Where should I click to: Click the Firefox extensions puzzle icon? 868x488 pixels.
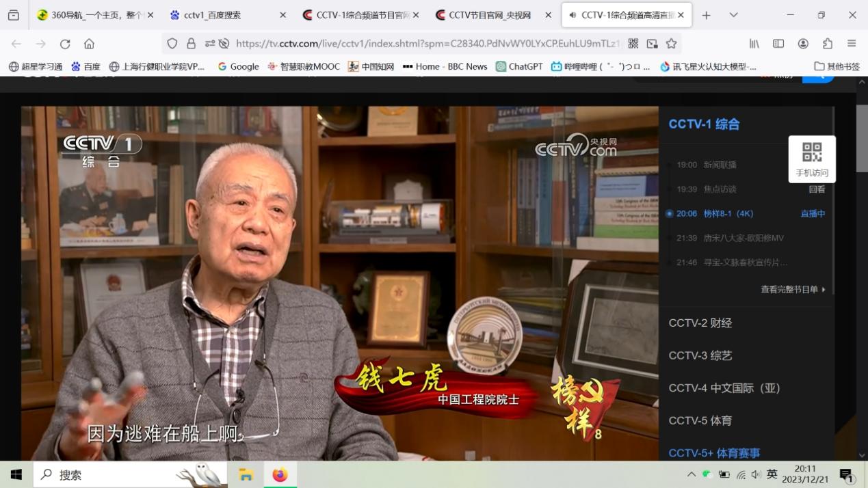828,44
